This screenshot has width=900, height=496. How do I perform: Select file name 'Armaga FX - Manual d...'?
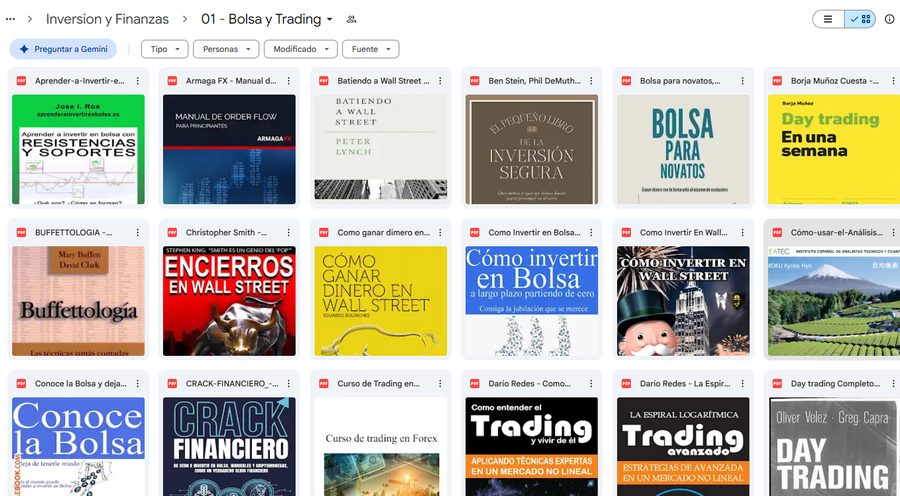click(231, 81)
